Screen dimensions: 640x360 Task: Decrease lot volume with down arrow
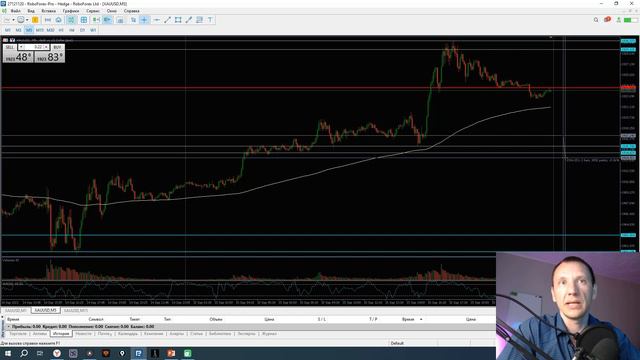click(21, 47)
